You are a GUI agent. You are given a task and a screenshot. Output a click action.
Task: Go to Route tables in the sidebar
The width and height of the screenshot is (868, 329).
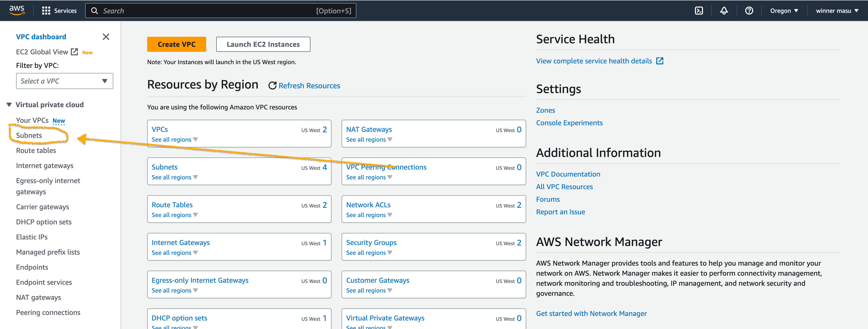[36, 150]
